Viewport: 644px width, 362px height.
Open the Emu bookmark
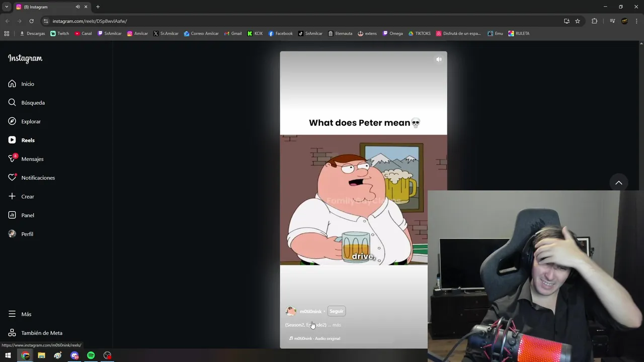[495, 34]
